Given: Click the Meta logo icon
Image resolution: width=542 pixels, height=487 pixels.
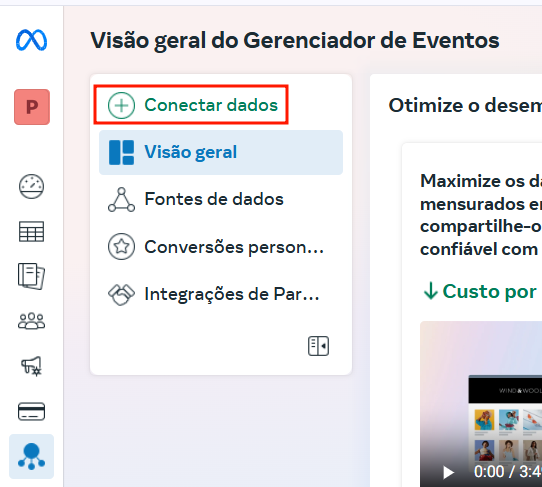Looking at the screenshot, I should 31,40.
